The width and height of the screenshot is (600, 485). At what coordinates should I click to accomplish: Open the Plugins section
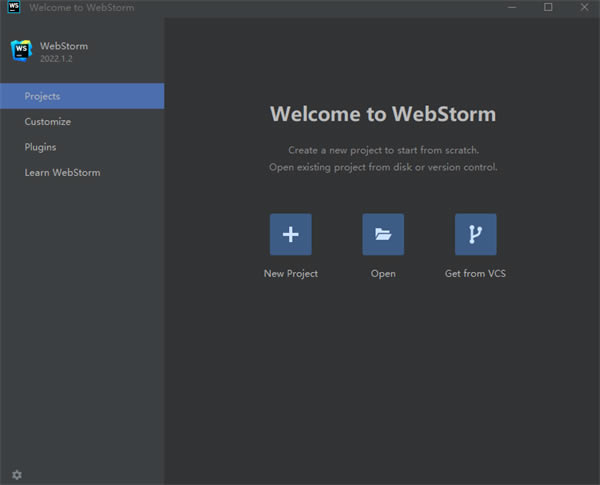pos(41,147)
